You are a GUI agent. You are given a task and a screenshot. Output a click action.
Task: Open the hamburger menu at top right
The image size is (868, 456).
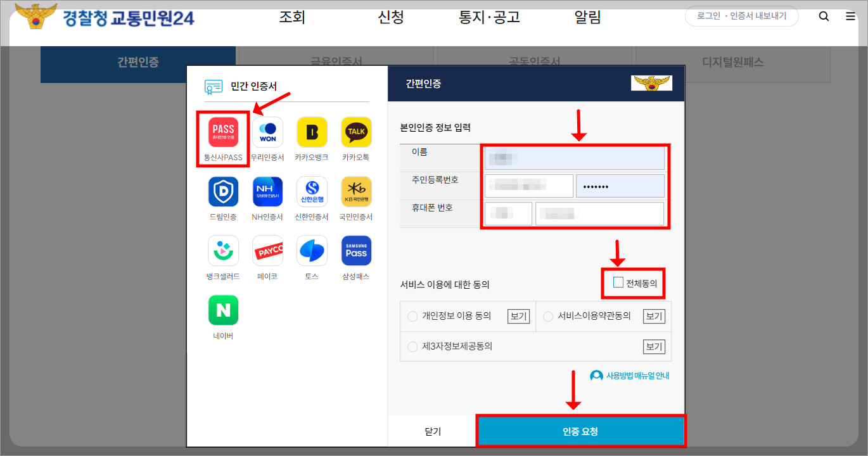850,16
